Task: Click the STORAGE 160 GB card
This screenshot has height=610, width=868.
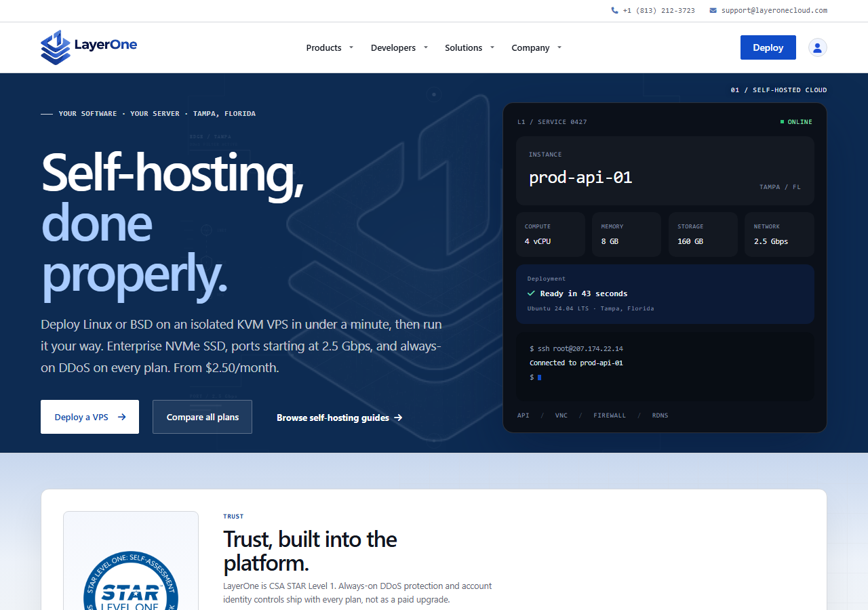Action: click(703, 235)
